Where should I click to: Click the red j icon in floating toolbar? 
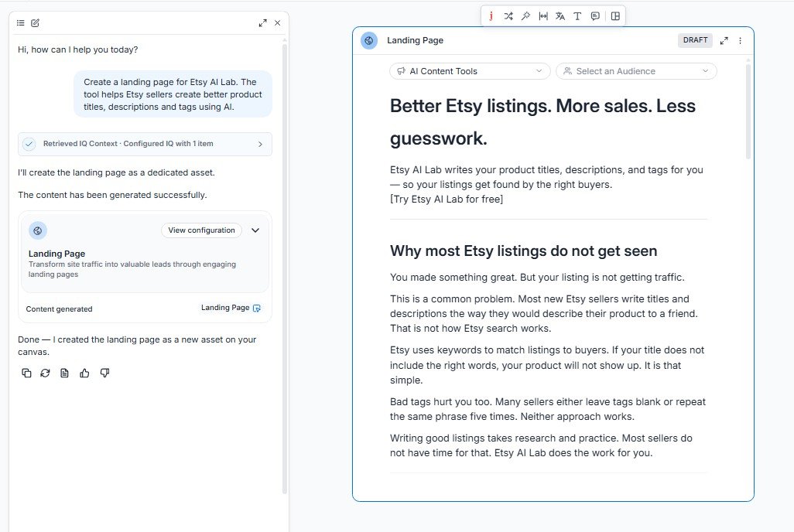coord(491,16)
